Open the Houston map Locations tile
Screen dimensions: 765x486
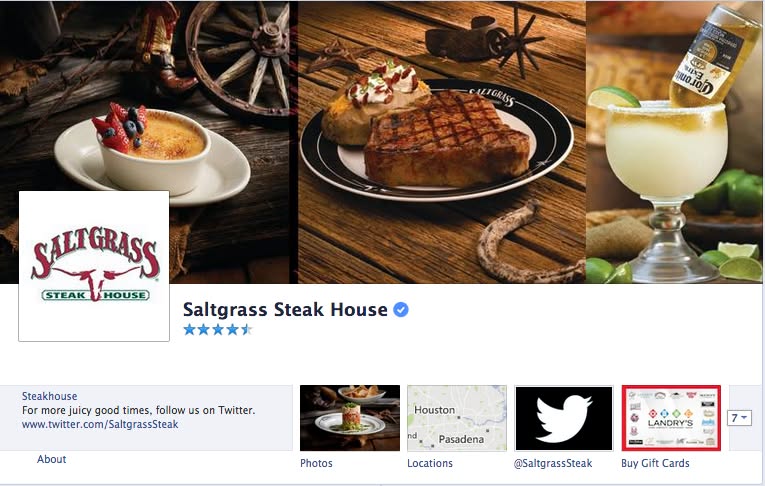coord(457,418)
